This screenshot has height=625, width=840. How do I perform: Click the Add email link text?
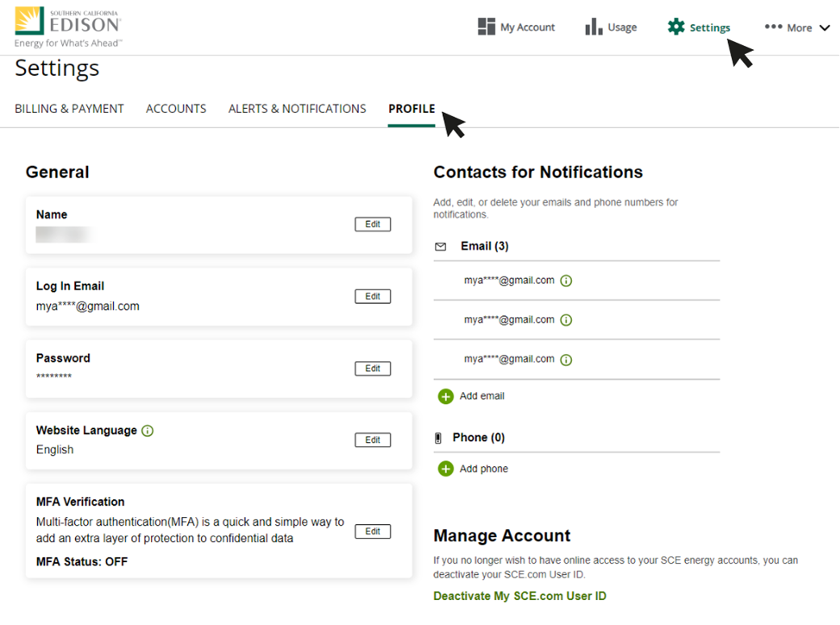click(482, 396)
